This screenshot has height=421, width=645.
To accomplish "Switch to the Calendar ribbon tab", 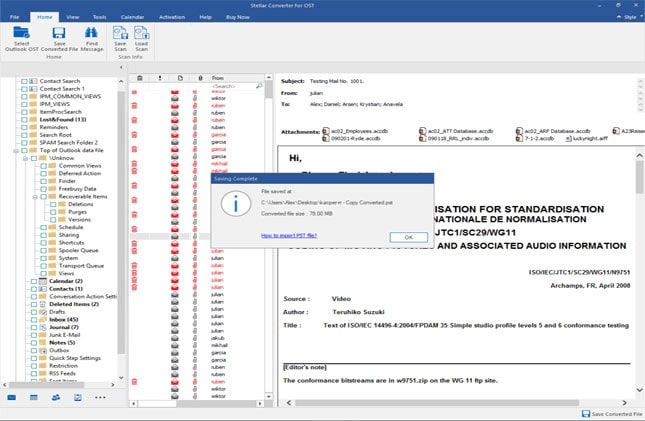I will point(132,17).
